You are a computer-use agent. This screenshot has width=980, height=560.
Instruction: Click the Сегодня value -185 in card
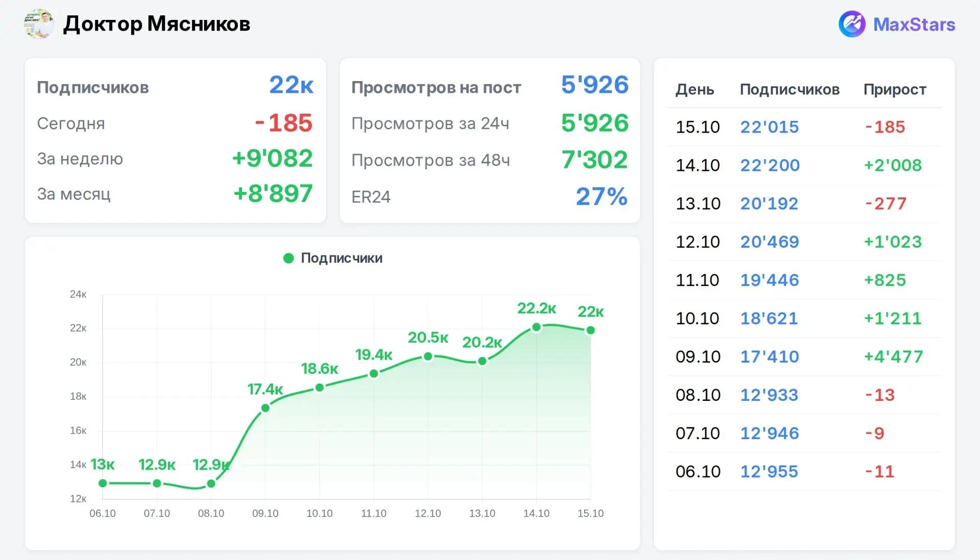click(x=284, y=123)
